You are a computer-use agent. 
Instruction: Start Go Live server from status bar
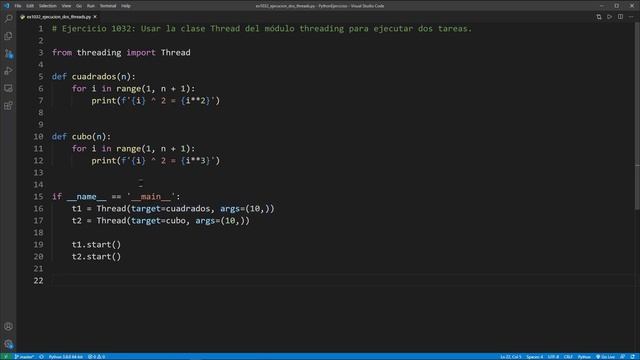click(x=605, y=357)
